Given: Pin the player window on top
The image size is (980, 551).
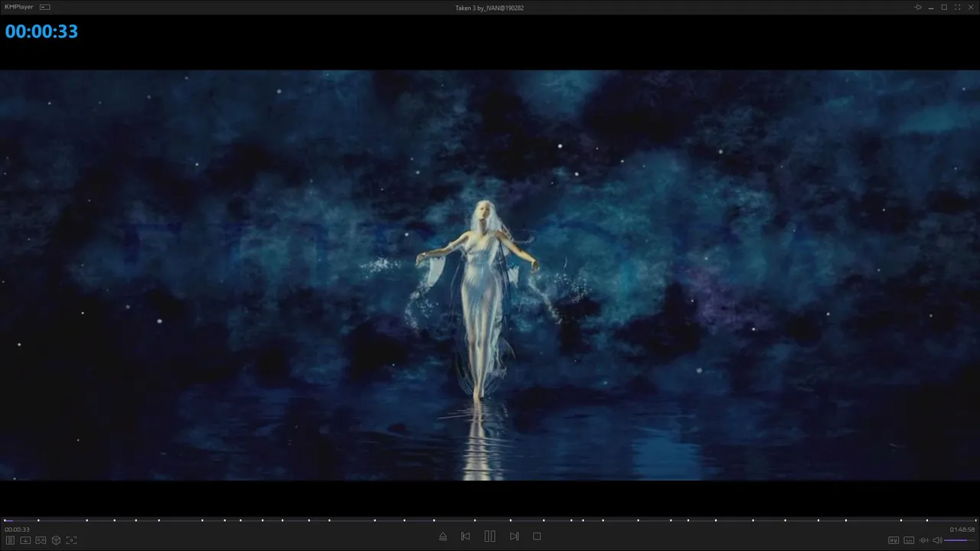Looking at the screenshot, I should pyautogui.click(x=918, y=7).
